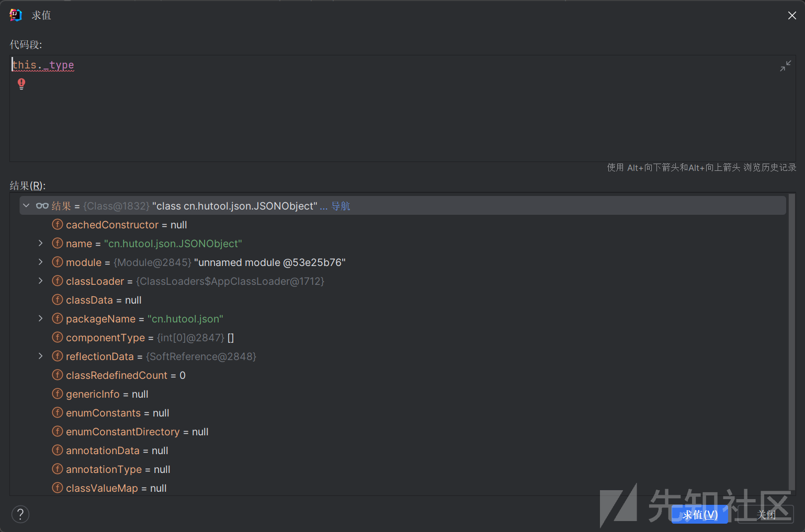Image resolution: width=805 pixels, height=532 pixels.
Task: Expand the reflectionData field node
Action: point(40,356)
